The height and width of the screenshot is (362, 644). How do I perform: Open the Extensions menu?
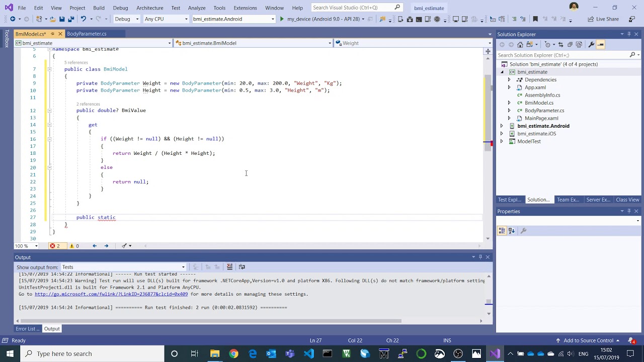pyautogui.click(x=245, y=8)
